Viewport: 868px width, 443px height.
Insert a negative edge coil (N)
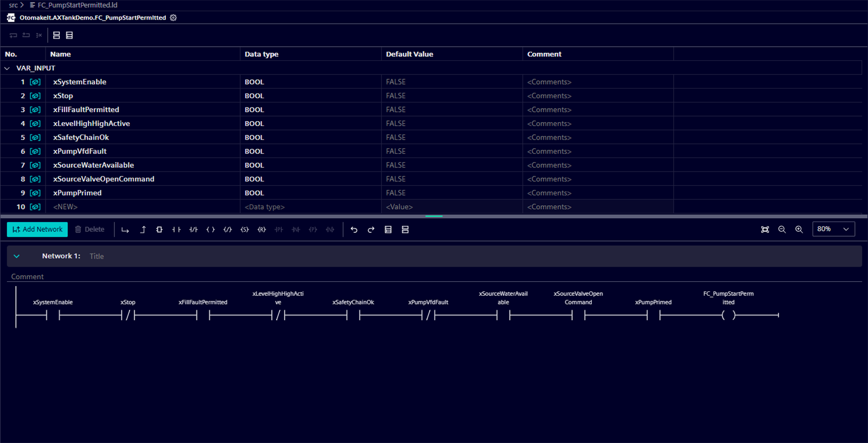pos(330,230)
